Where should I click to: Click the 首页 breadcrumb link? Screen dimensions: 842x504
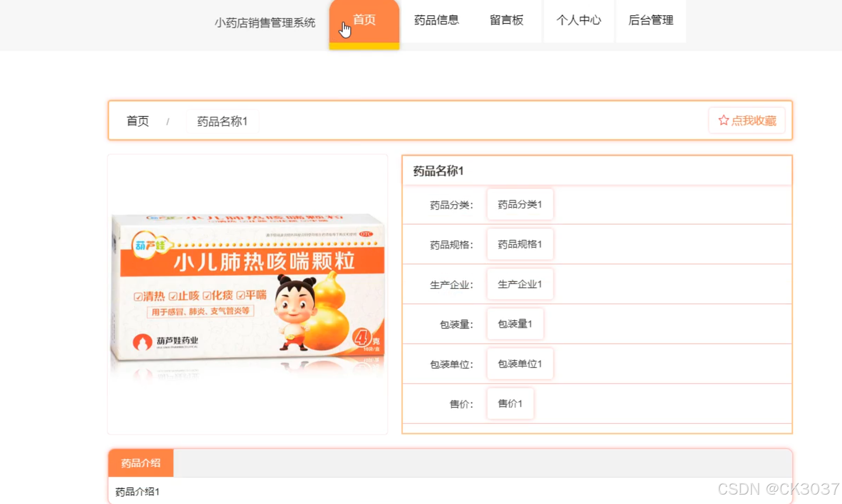138,121
